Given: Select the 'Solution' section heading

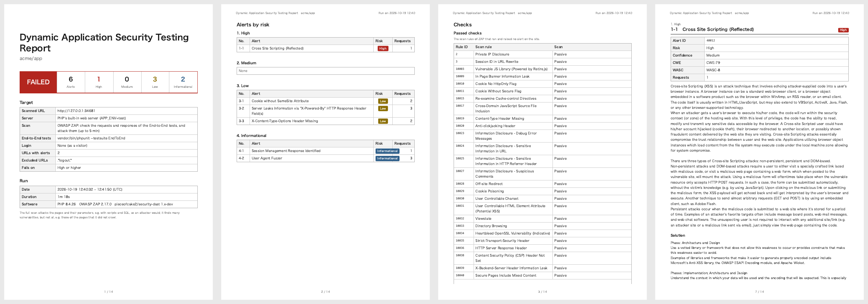Looking at the screenshot, I should coord(678,236).
